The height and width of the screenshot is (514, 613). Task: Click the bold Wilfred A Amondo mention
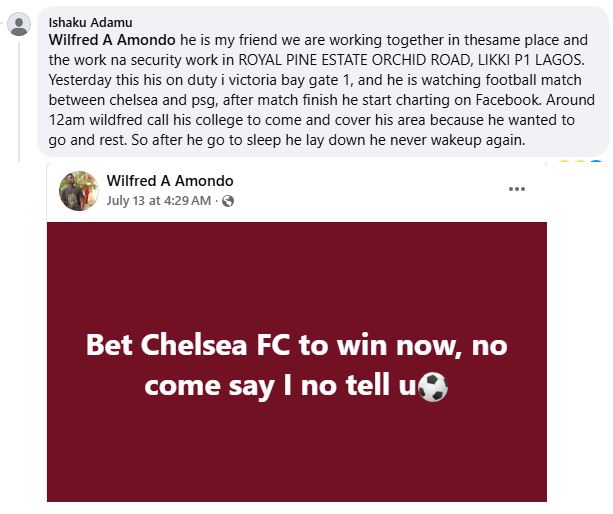click(111, 39)
